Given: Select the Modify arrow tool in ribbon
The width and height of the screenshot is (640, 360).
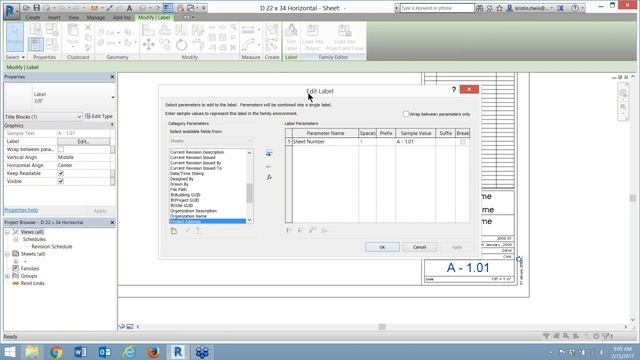Looking at the screenshot, I should tap(15, 37).
